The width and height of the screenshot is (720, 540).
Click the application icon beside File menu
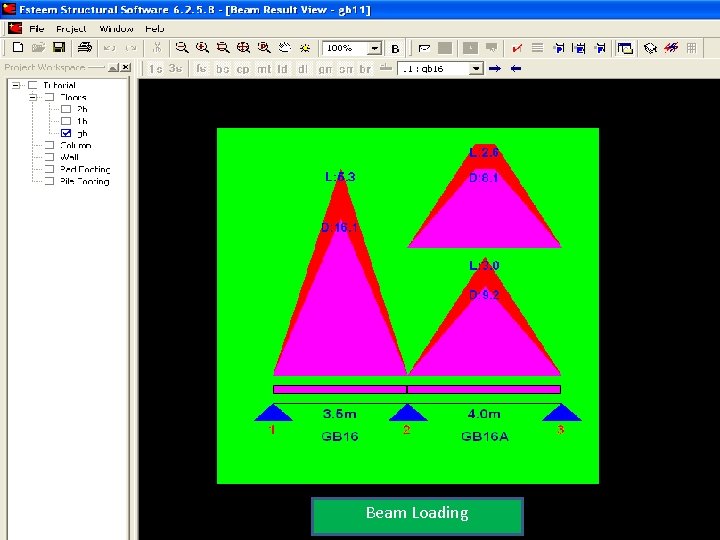tap(15, 28)
